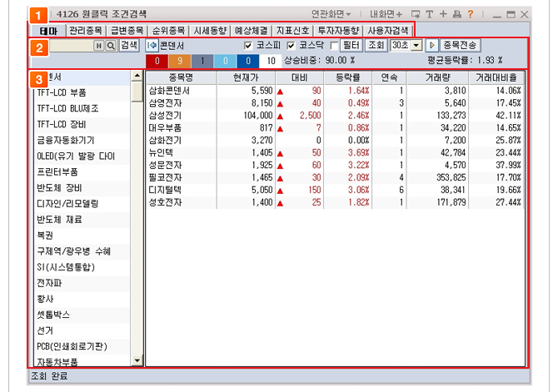Click the magnifier search icon
Viewport: 558px width, 392px height.
111,46
